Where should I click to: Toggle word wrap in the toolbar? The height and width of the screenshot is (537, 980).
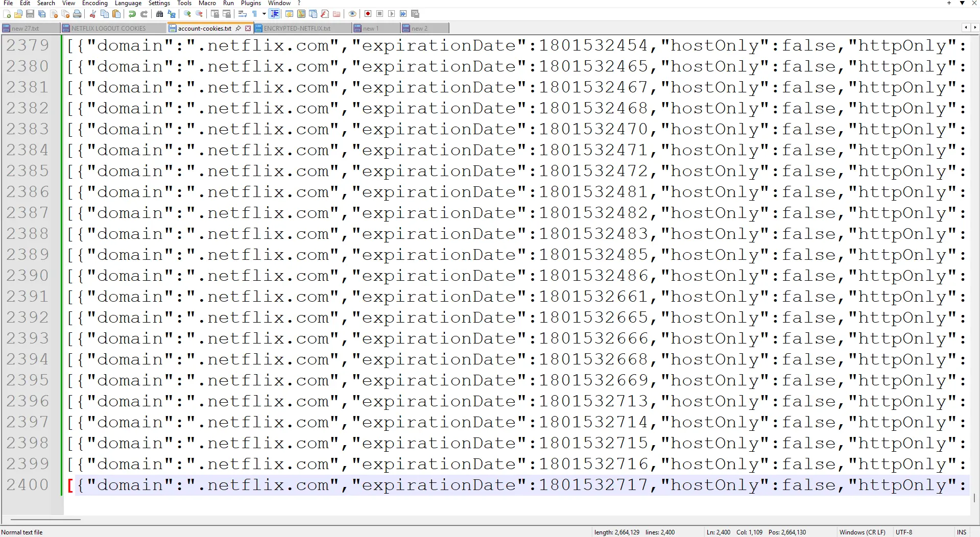click(x=243, y=14)
